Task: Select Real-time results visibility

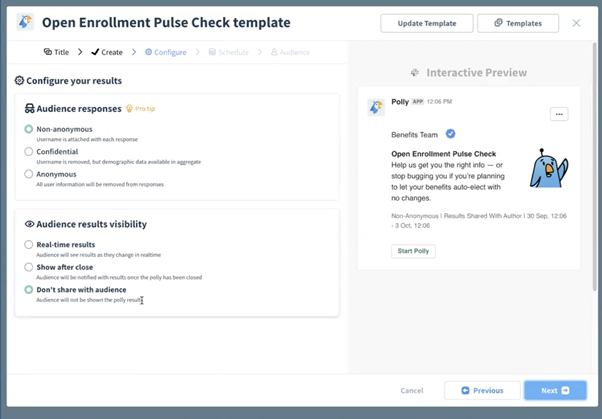Action: click(29, 244)
